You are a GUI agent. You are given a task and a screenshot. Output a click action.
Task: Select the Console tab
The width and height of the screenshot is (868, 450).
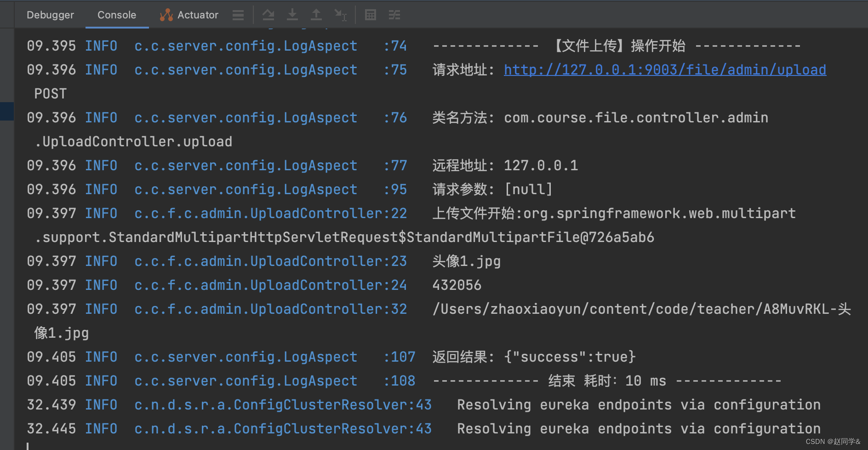click(116, 15)
